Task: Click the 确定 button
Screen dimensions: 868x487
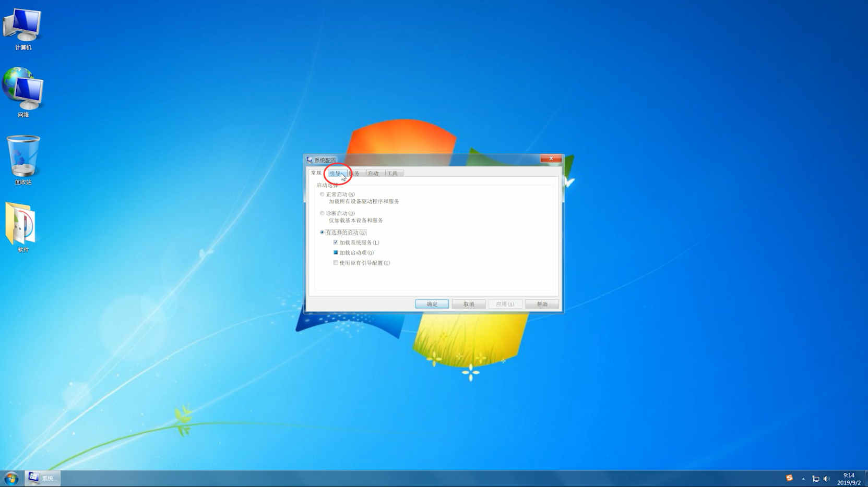Action: 432,304
